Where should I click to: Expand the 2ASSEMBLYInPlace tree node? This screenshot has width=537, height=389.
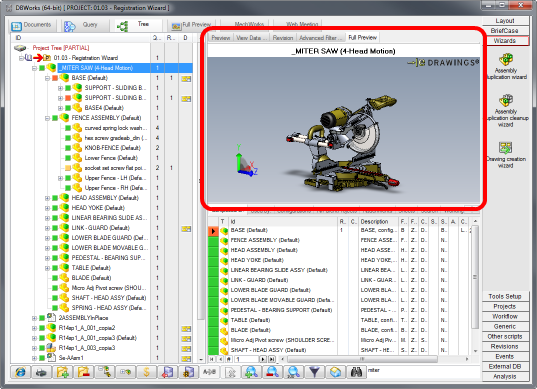click(x=34, y=318)
